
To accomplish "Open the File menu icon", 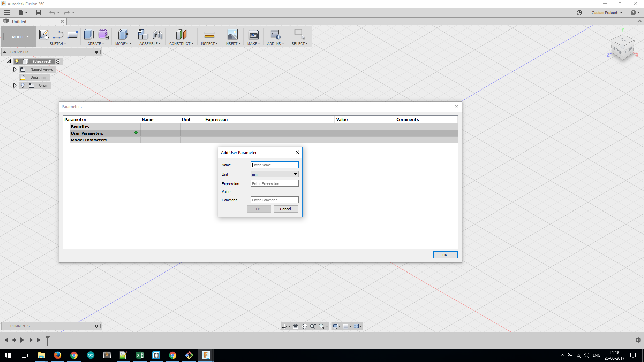I will (23, 13).
